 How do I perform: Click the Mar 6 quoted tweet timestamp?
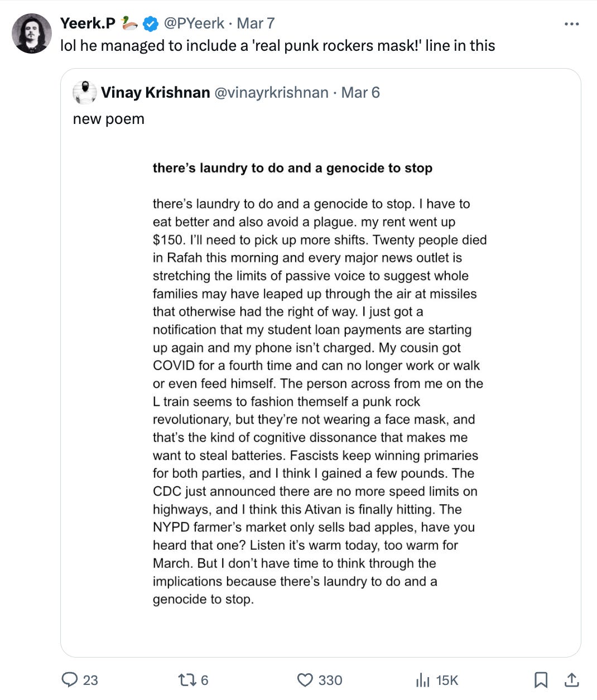(360, 92)
